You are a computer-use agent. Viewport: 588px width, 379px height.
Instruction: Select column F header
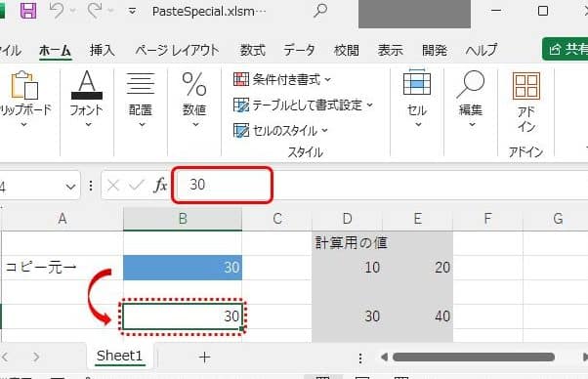pyautogui.click(x=487, y=219)
